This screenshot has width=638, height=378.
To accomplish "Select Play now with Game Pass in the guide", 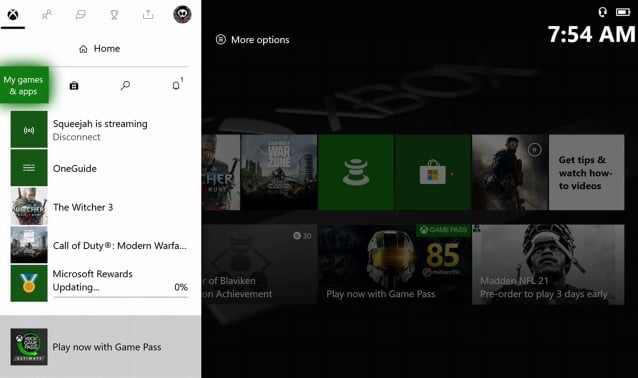I will [101, 347].
